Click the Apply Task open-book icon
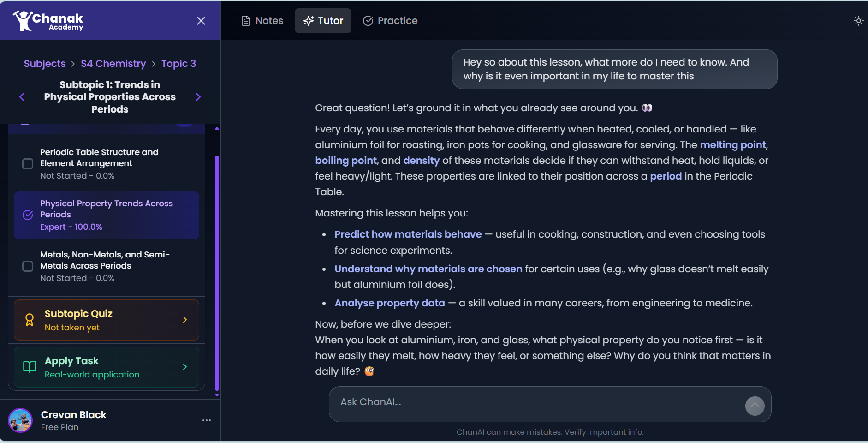 click(x=29, y=367)
